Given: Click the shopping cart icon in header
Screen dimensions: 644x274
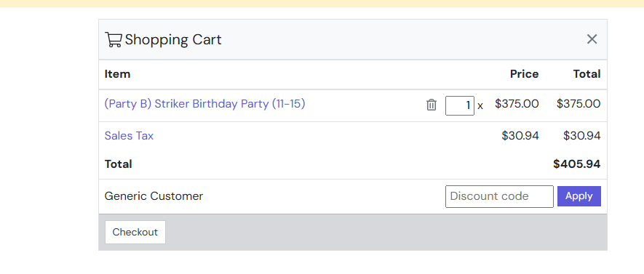Looking at the screenshot, I should point(114,39).
